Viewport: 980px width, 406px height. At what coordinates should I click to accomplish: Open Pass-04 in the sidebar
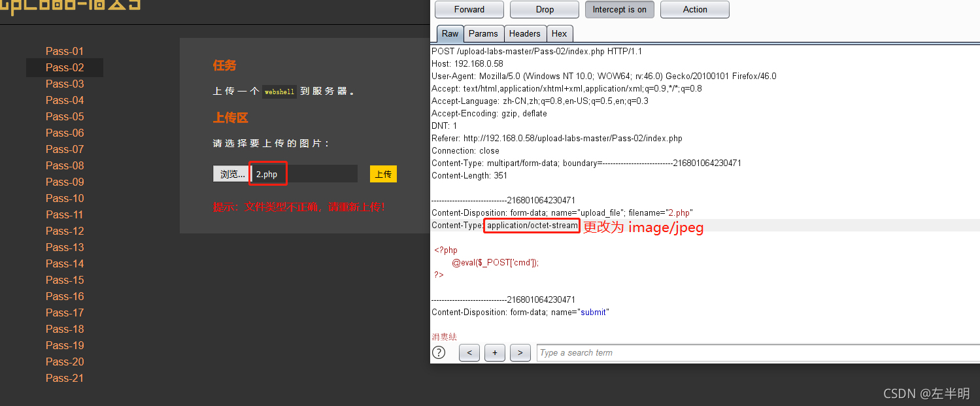65,100
